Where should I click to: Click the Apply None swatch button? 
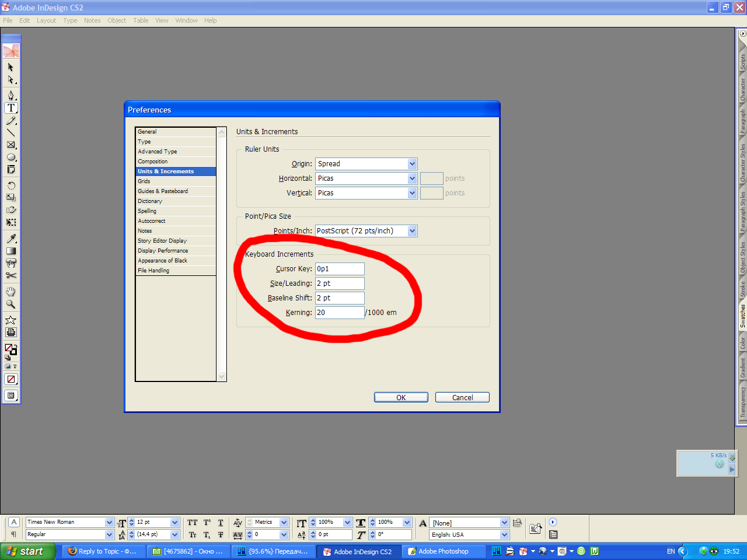point(11,379)
